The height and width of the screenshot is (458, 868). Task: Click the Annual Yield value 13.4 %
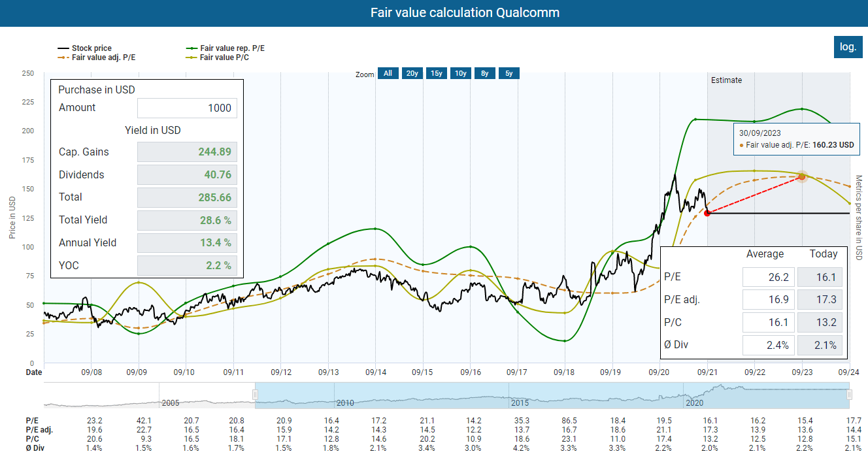coord(188,243)
